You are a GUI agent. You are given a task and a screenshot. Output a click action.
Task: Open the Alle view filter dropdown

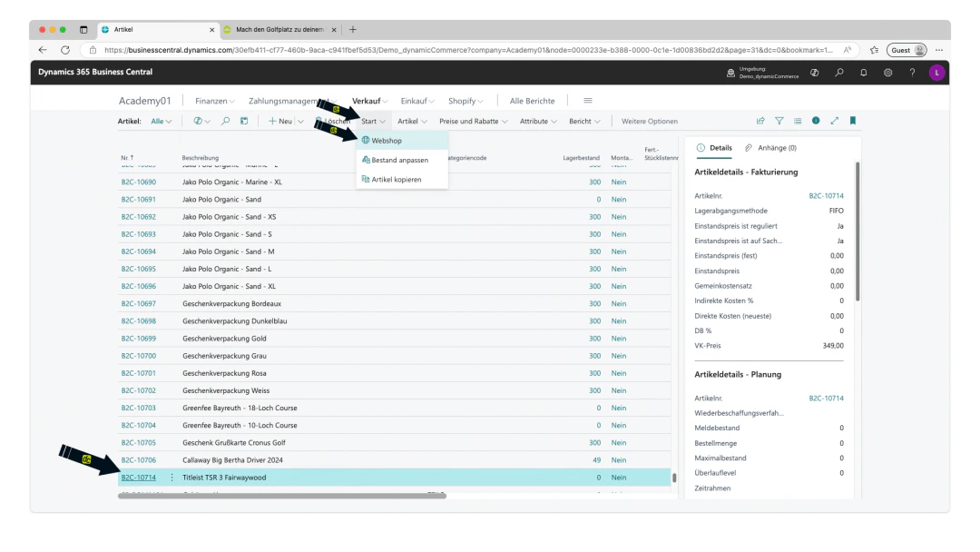point(162,122)
